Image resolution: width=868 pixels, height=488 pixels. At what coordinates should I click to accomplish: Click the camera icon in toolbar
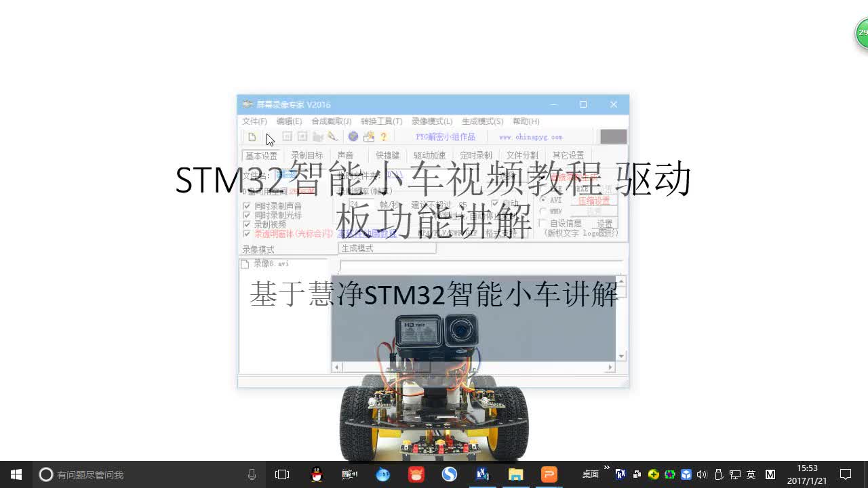pyautogui.click(x=317, y=137)
